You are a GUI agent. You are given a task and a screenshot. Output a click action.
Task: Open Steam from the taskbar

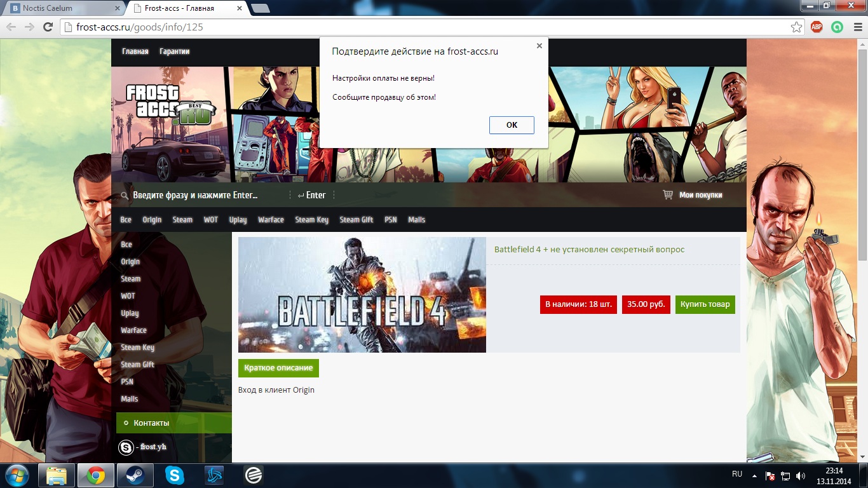[135, 475]
